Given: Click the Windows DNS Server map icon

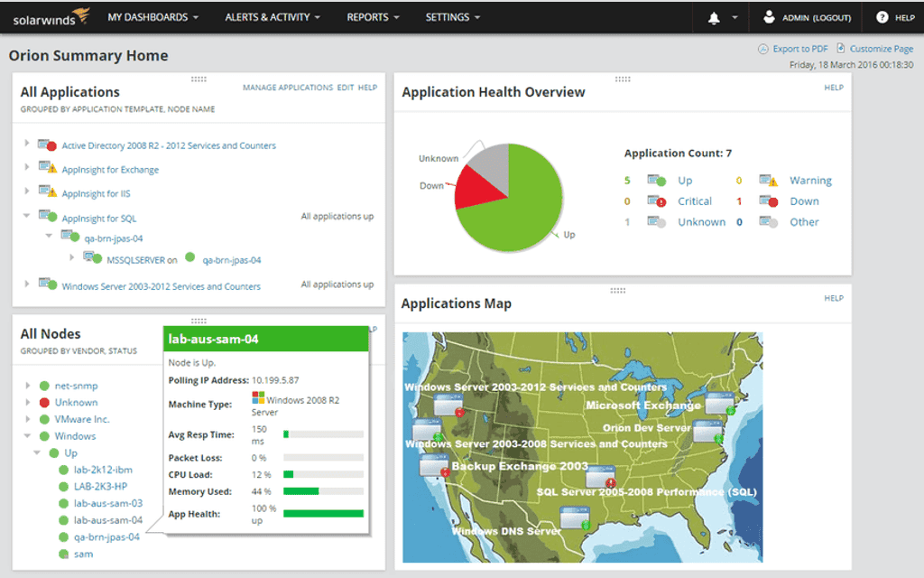Looking at the screenshot, I should 576,517.
